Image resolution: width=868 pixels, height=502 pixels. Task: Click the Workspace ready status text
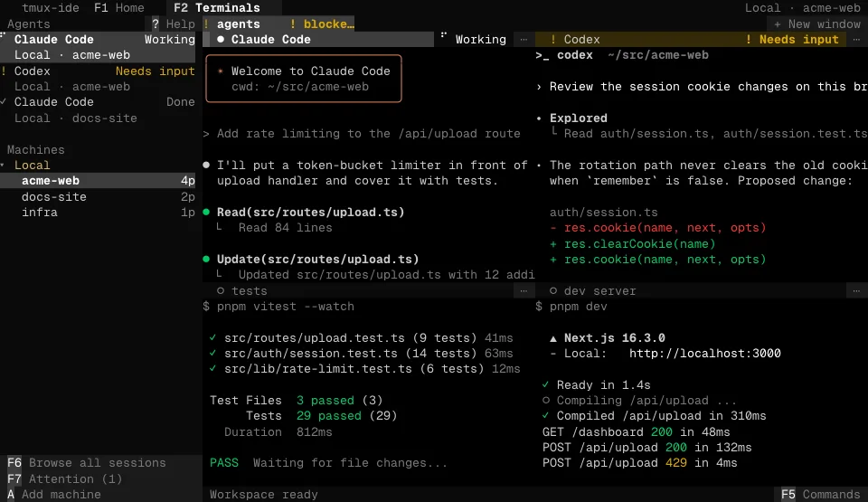(x=263, y=494)
